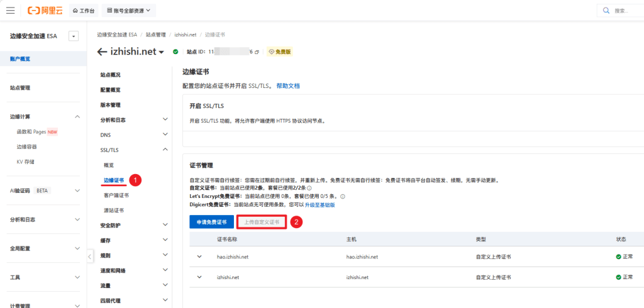Open 版本管理 in site menu
Screen dimensions: 644x308
[x=111, y=105]
